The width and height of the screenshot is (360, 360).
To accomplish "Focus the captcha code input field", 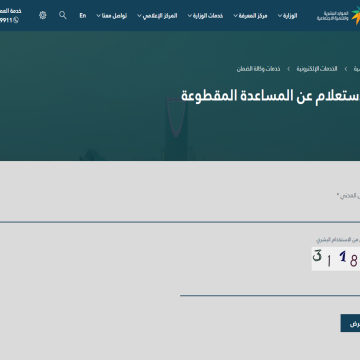I will pyautogui.click(x=270, y=286).
